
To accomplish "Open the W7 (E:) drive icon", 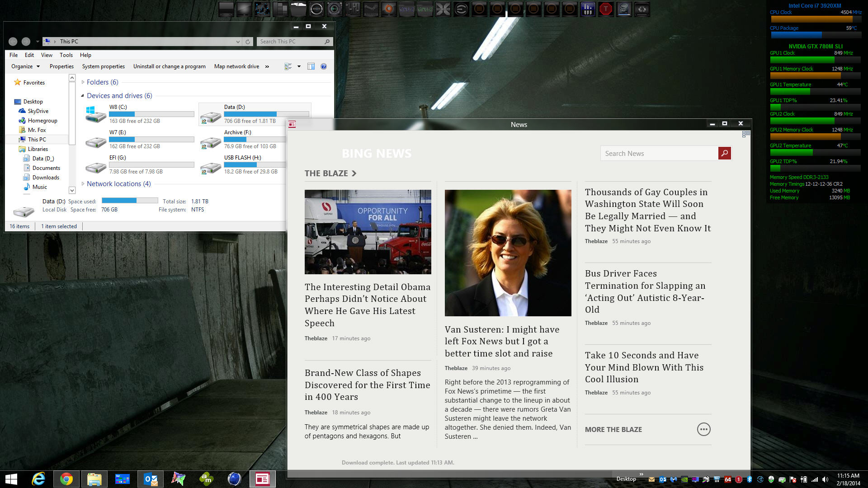I will point(96,141).
